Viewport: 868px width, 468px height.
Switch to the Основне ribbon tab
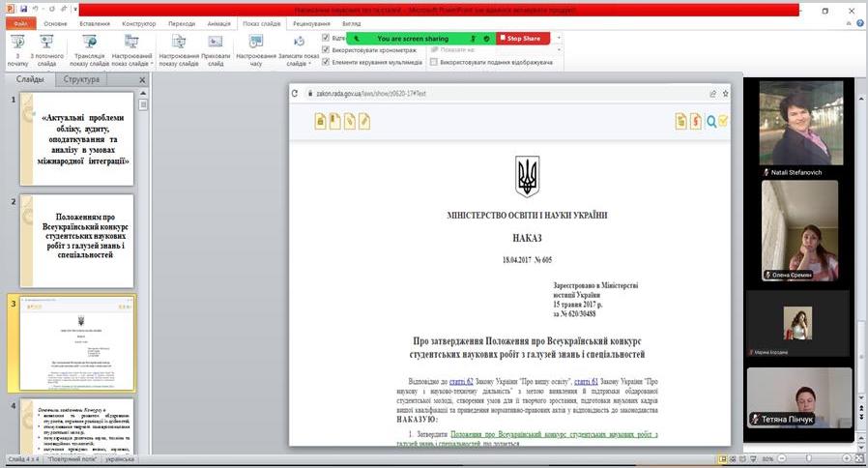pos(55,24)
